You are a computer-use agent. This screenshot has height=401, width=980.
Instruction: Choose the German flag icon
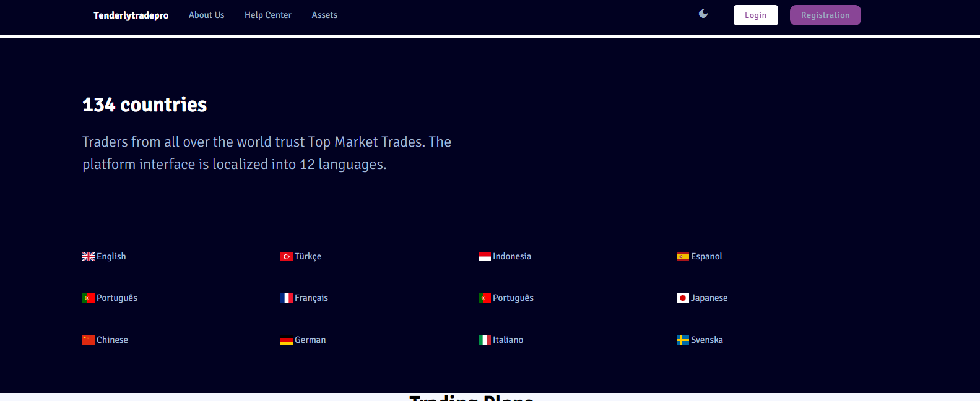pyautogui.click(x=287, y=340)
